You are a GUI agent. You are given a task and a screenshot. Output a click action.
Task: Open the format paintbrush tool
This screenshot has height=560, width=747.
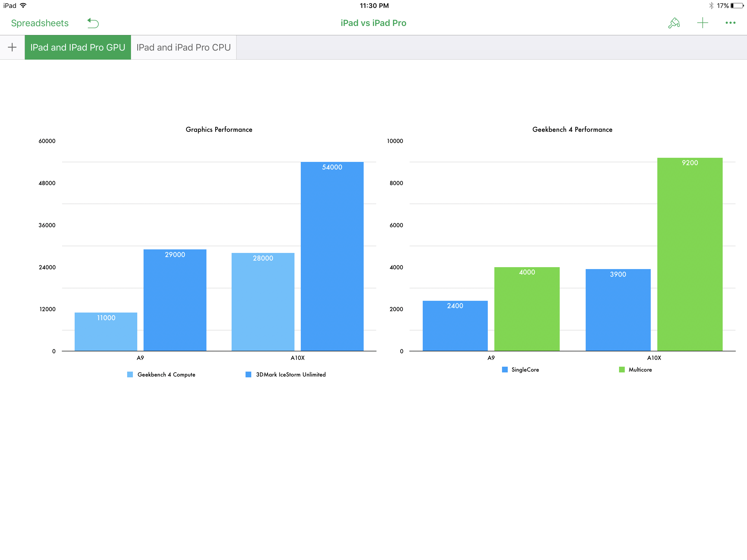[x=674, y=23]
